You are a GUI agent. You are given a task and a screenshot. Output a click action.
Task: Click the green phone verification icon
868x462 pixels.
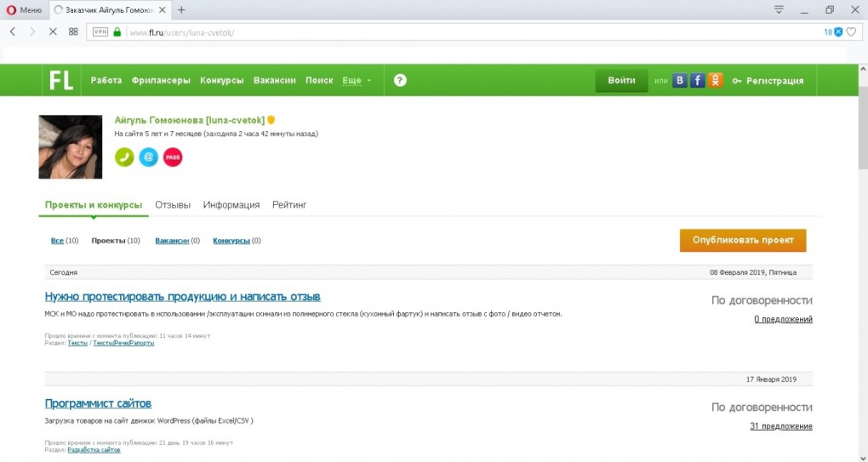tap(124, 157)
